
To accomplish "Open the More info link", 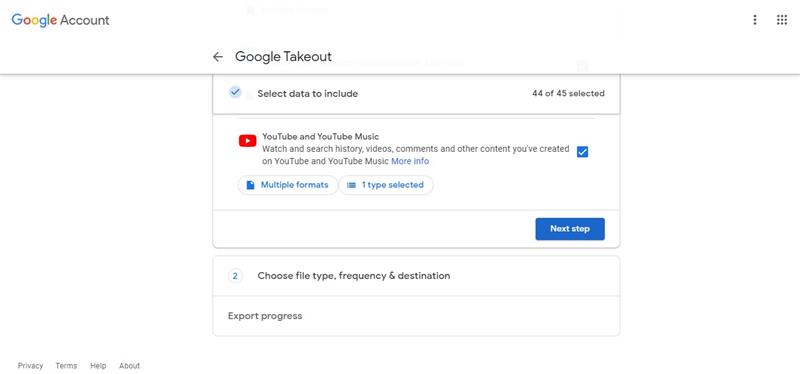I will 410,161.
